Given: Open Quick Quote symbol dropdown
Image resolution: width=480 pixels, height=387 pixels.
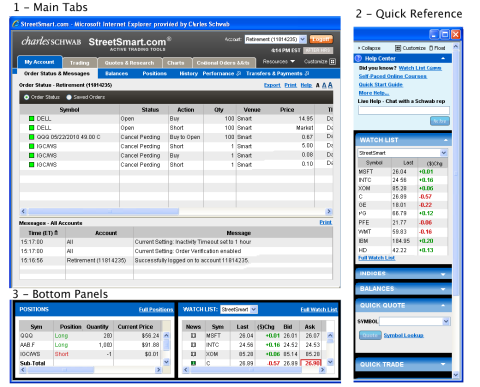Looking at the screenshot, I should (446, 321).
